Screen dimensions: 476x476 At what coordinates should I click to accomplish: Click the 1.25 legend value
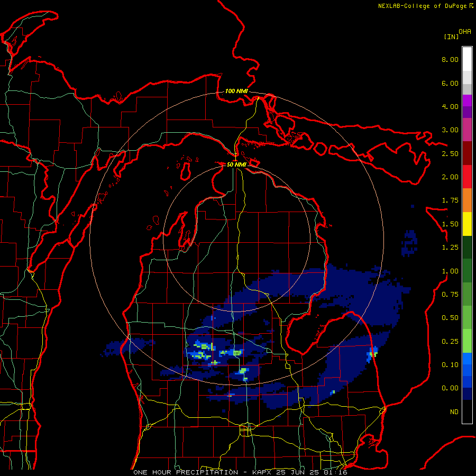[x=450, y=248]
